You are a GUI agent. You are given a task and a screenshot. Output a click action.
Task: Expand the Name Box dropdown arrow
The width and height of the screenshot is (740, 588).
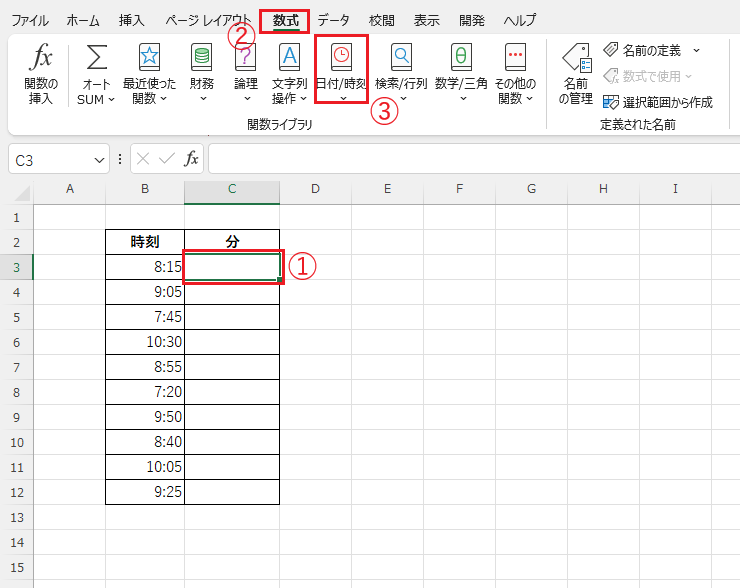[99, 160]
